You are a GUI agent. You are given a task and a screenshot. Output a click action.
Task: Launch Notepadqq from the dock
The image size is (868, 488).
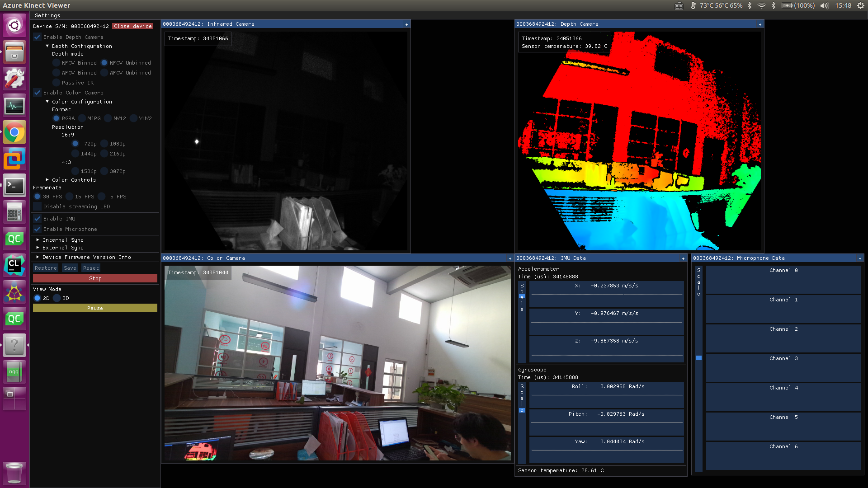click(x=14, y=371)
